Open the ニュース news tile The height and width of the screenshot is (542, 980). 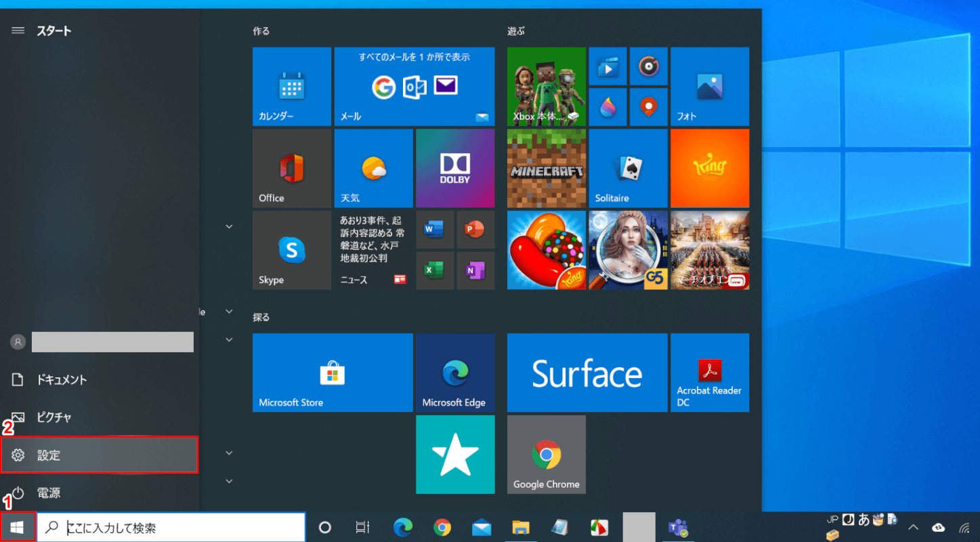(374, 250)
